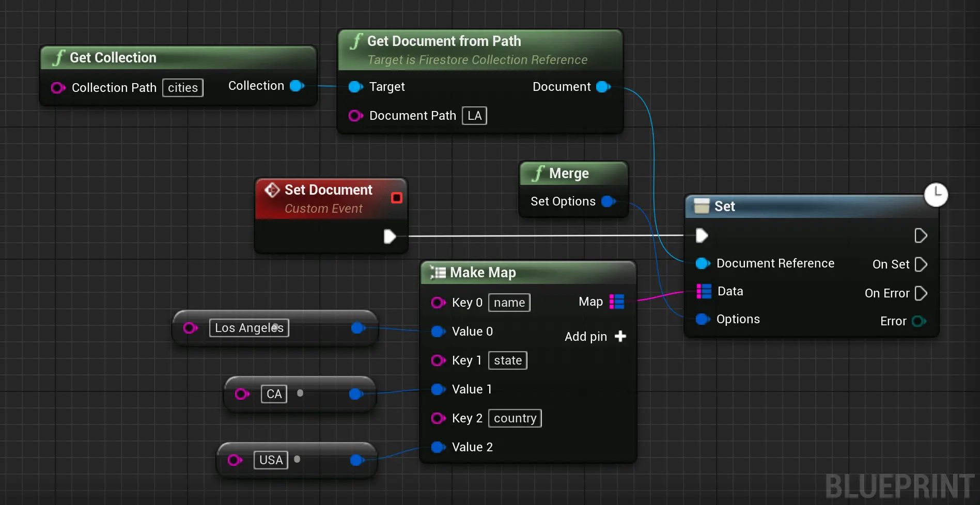Click the red delegate pin on Set Document
This screenshot has width=980, height=505.
pyautogui.click(x=397, y=198)
